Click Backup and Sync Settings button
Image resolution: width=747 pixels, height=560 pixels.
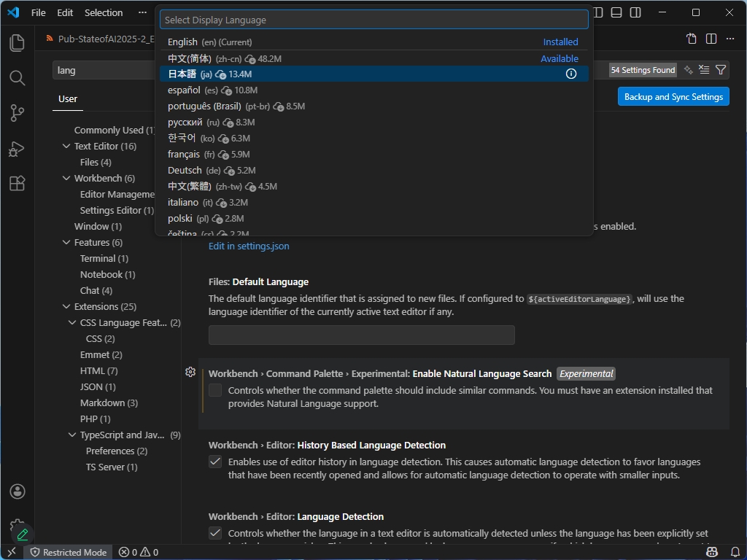673,96
